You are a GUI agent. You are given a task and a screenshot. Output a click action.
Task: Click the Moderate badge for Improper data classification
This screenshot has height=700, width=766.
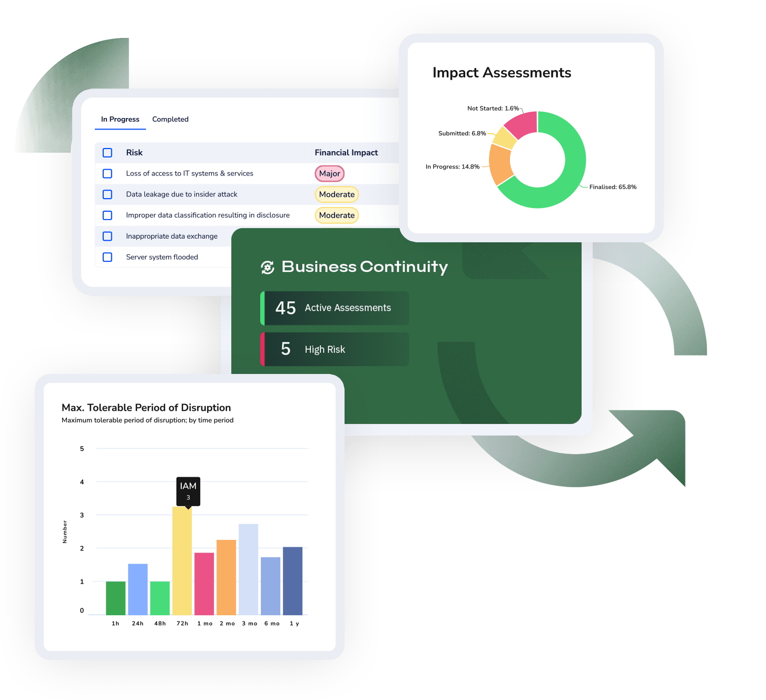click(x=337, y=215)
